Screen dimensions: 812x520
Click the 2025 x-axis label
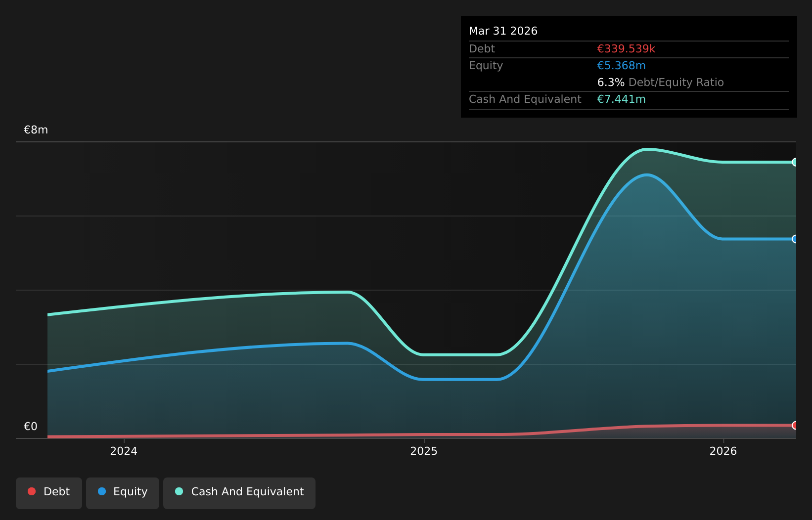point(424,451)
